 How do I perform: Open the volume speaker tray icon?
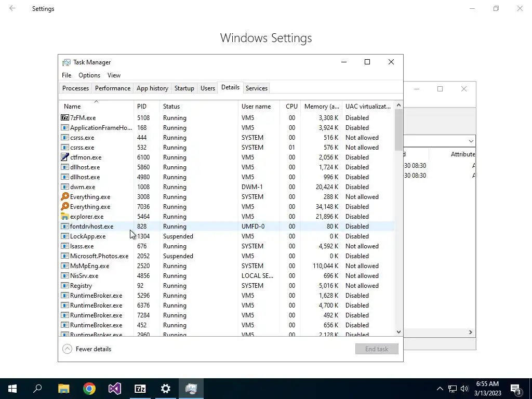tap(464, 389)
